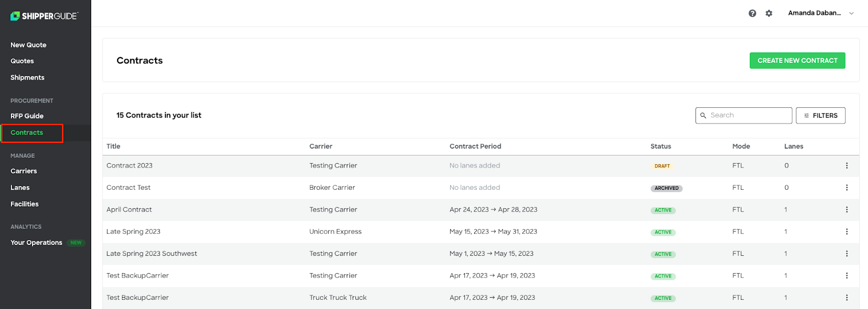Image resolution: width=868 pixels, height=309 pixels.
Task: Open Your Operations analytics
Action: (36, 243)
